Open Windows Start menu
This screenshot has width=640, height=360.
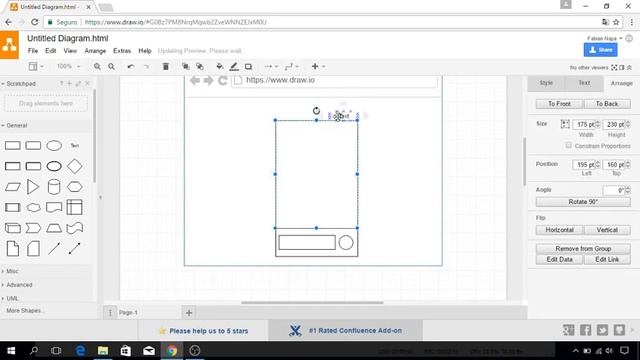tap(11, 351)
